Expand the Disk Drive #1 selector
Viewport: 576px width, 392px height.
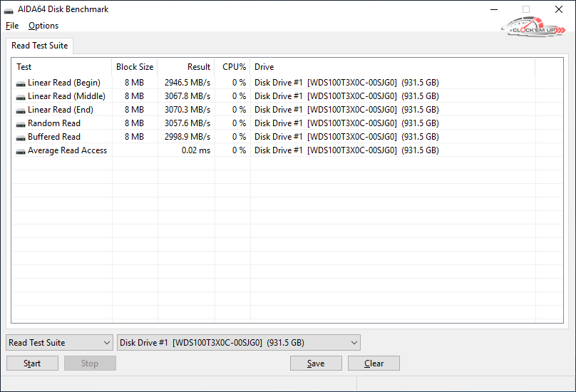tap(238, 343)
